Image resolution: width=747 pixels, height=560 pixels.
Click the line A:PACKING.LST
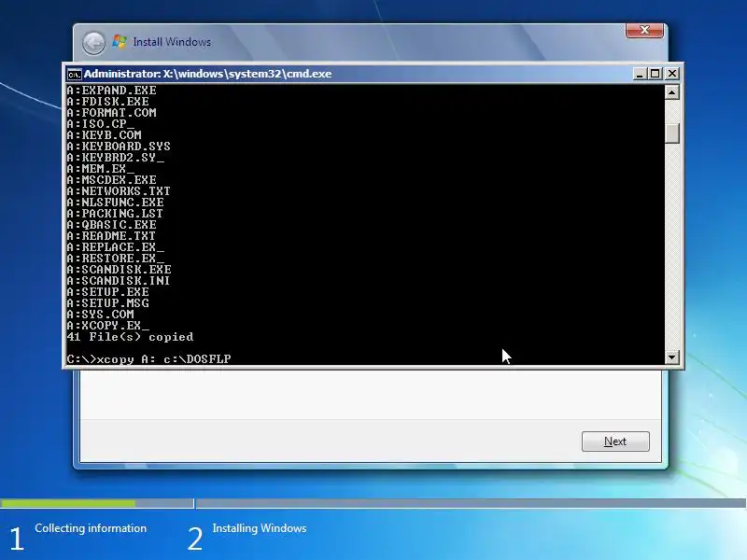click(x=115, y=214)
